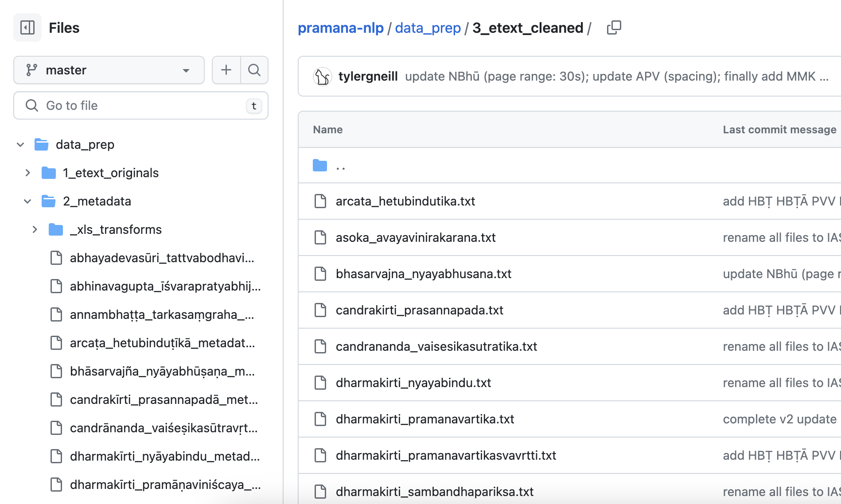Collapse the file tree side panel
This screenshot has width=841, height=504.
point(27,27)
